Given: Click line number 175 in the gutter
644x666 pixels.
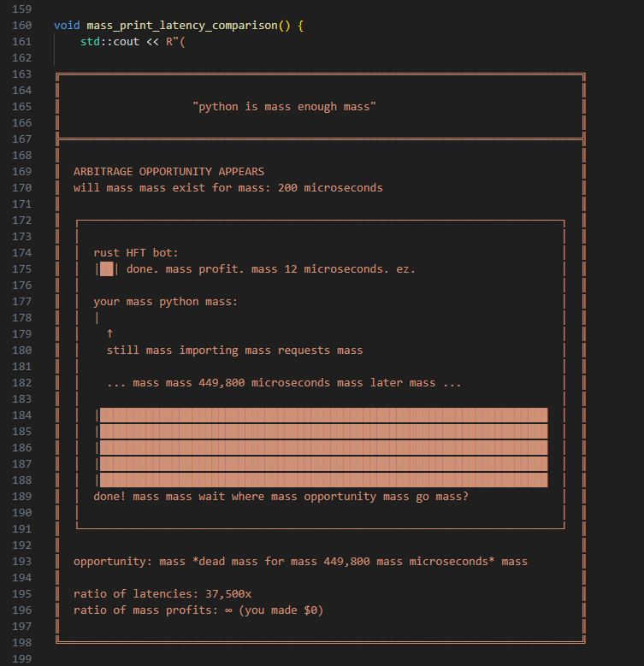Looking at the screenshot, I should pyautogui.click(x=21, y=269).
